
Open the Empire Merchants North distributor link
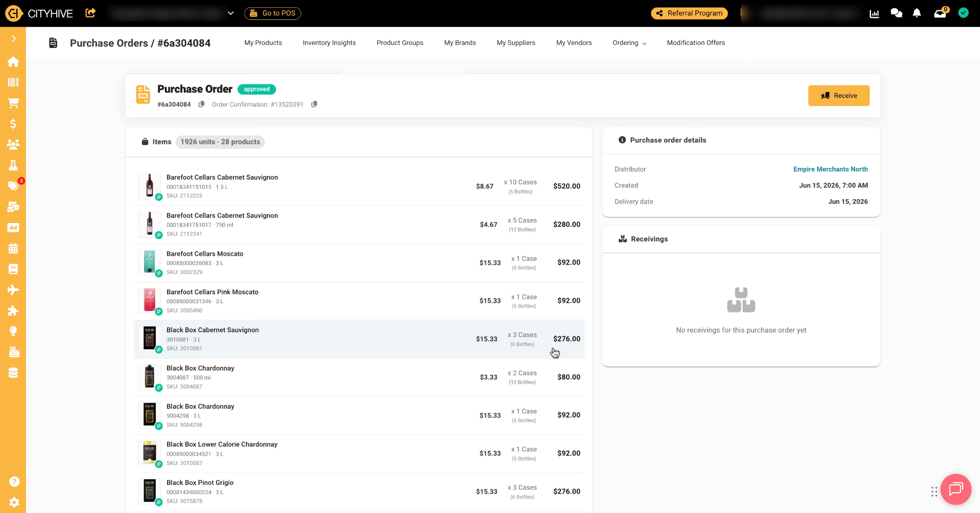coord(830,169)
